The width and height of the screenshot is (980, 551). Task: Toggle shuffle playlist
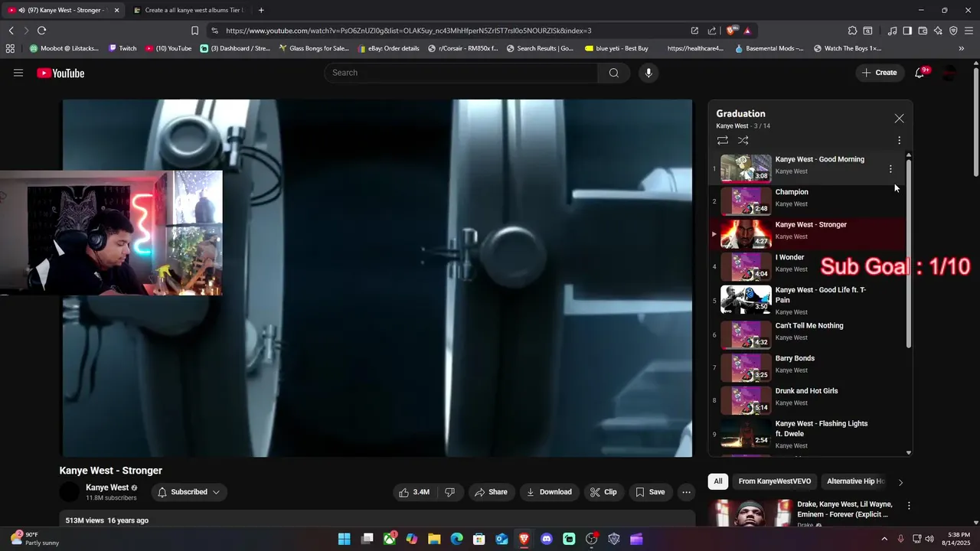coord(743,140)
